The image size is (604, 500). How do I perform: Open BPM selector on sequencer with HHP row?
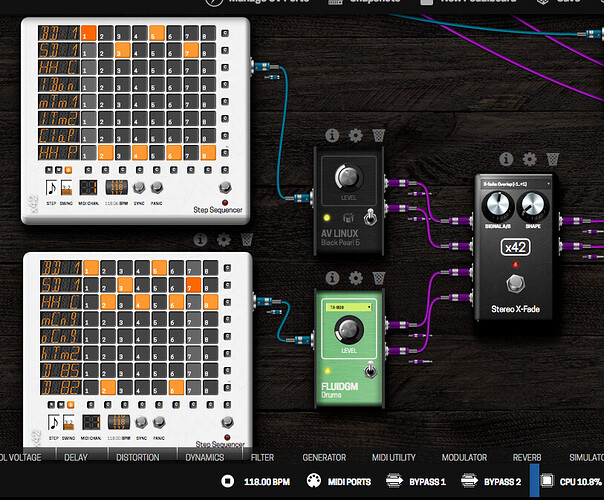(116, 188)
